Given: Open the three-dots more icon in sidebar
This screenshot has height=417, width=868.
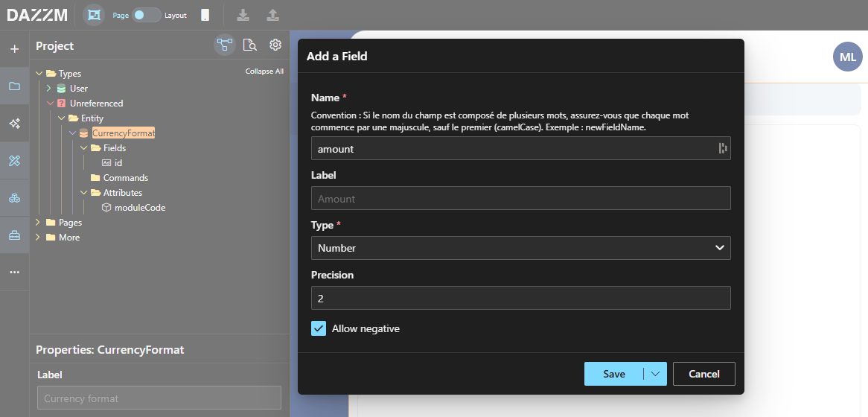Looking at the screenshot, I should [14, 272].
